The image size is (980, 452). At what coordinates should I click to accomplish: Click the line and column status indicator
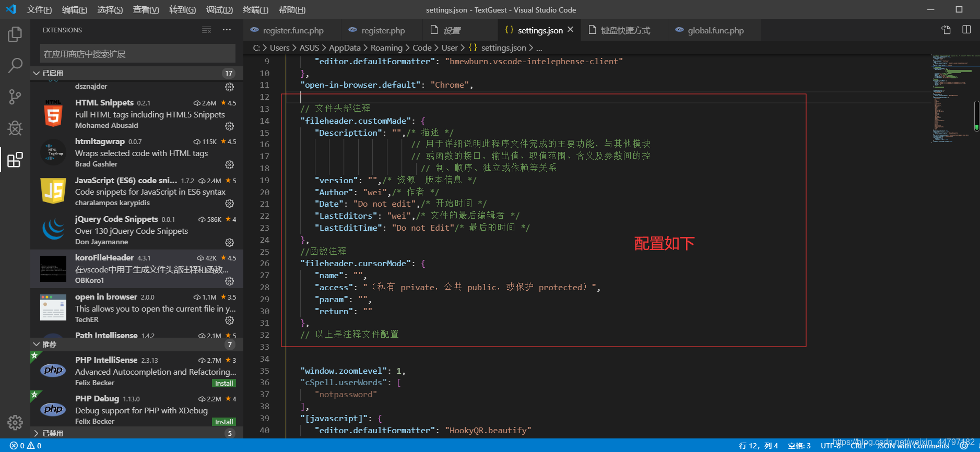pos(758,446)
